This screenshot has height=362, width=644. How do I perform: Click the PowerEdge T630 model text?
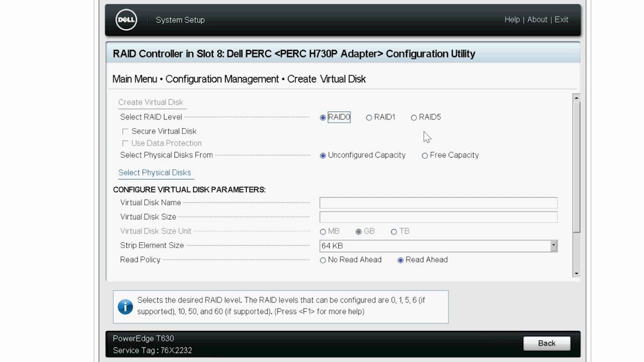[143, 338]
